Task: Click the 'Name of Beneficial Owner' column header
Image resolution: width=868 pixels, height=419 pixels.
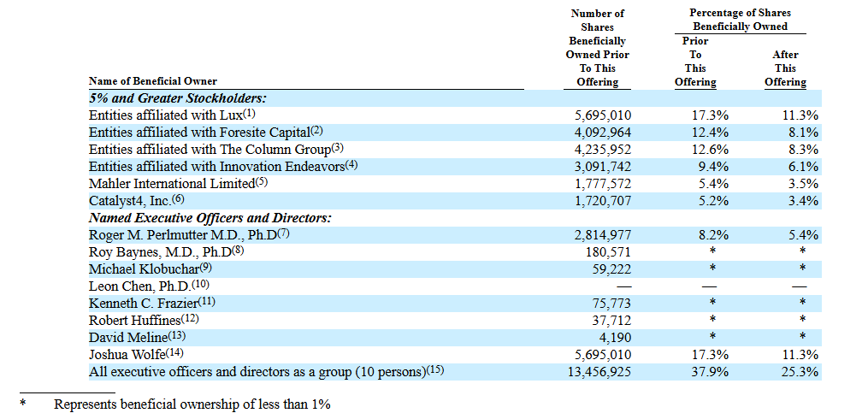Action: pos(153,82)
